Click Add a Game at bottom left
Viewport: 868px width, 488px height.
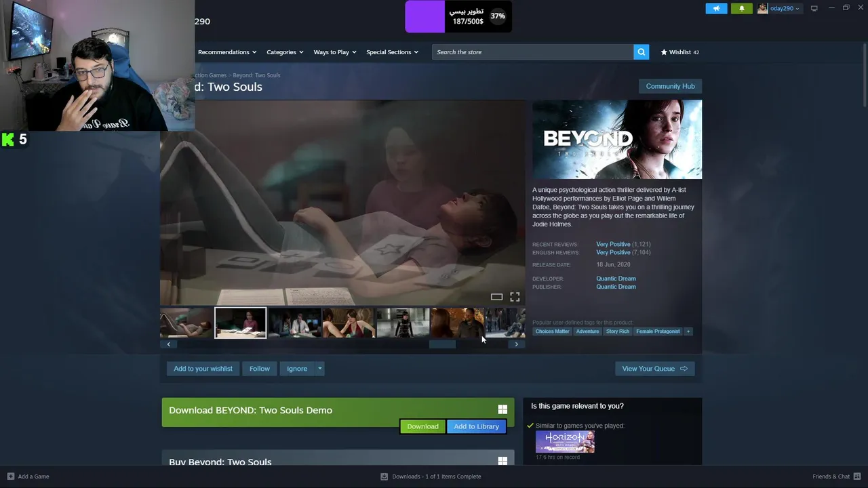point(28,476)
